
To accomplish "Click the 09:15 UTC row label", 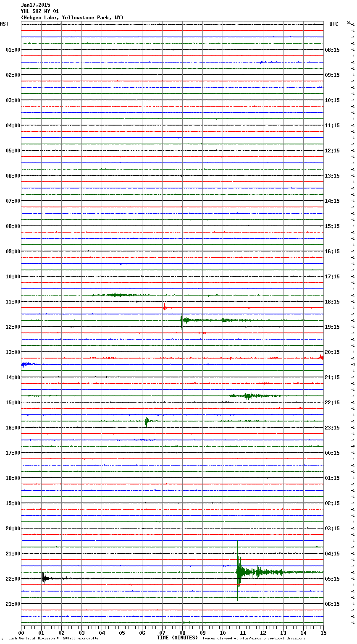I will pos(332,75).
